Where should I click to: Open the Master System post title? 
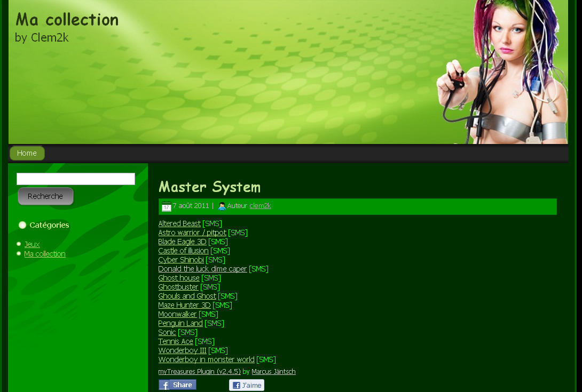pos(209,187)
